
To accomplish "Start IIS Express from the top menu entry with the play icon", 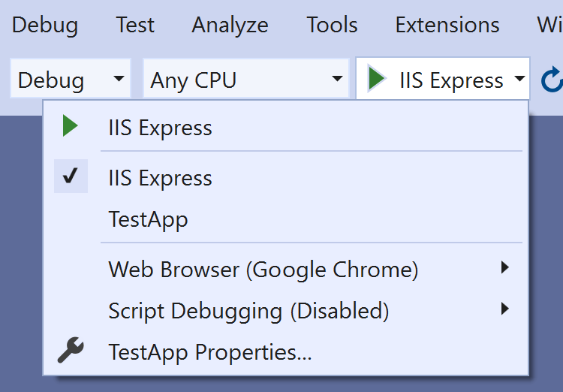I will pos(286,126).
